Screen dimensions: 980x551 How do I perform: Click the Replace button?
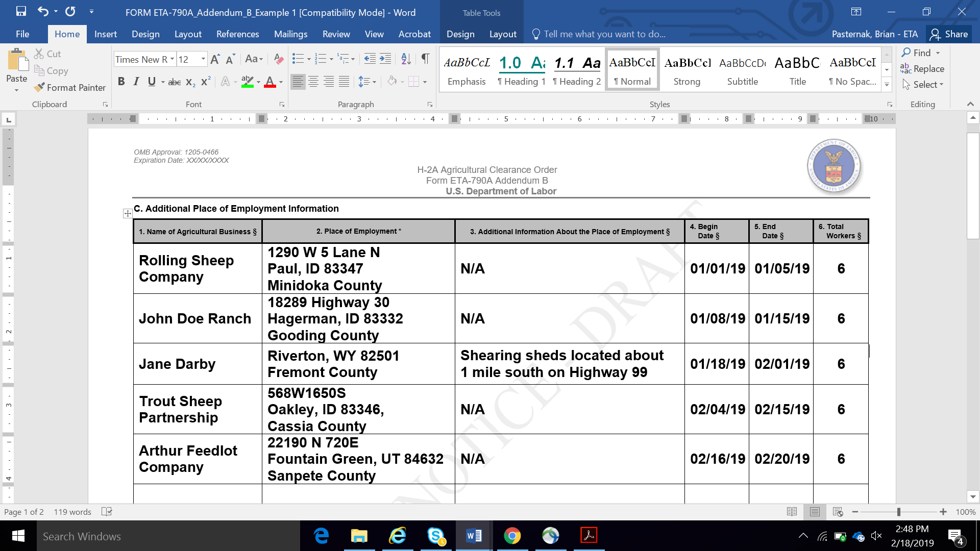coord(922,69)
